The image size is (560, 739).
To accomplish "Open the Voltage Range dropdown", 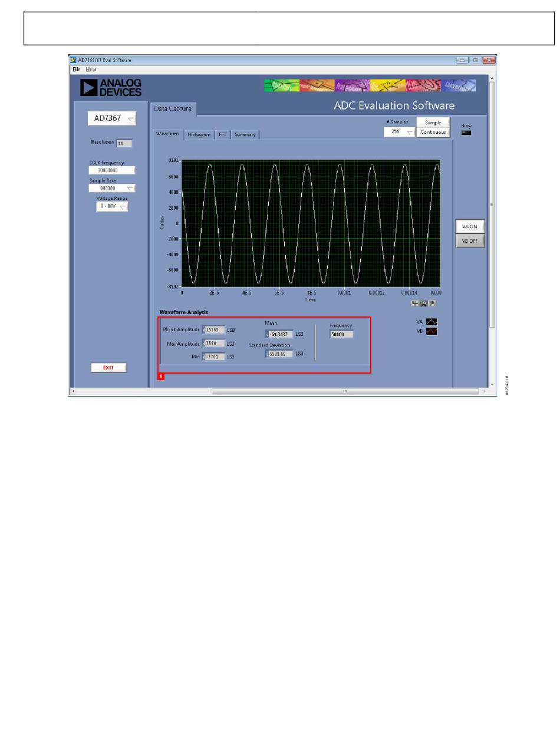I will [112, 207].
